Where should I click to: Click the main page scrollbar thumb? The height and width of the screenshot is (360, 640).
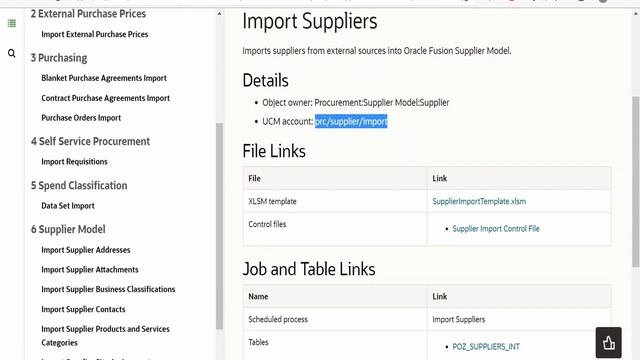(636, 182)
